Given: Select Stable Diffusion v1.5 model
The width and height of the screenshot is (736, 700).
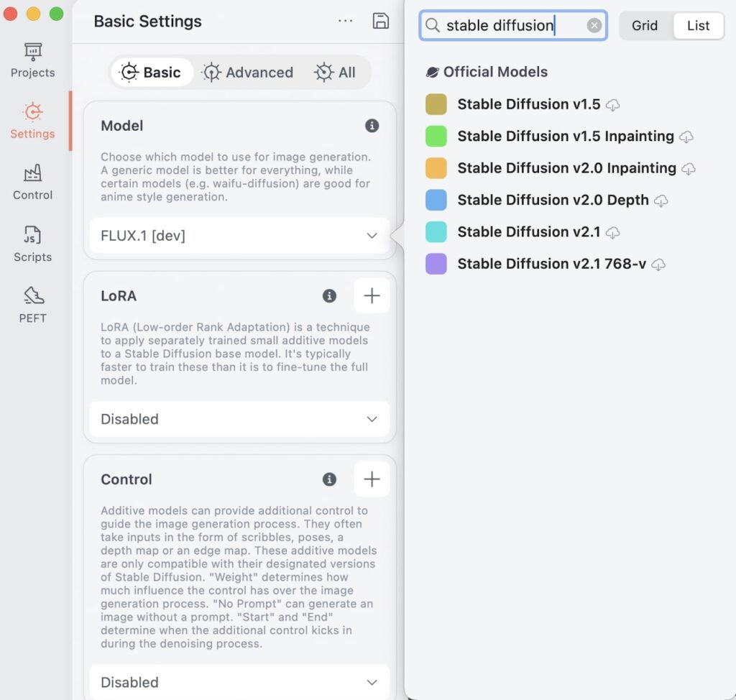Looking at the screenshot, I should 528,104.
